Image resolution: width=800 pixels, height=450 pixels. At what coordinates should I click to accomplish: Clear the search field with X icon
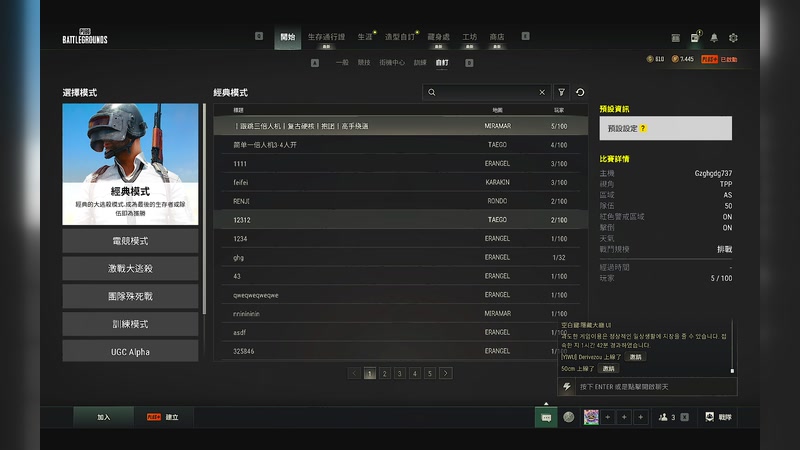pos(542,92)
